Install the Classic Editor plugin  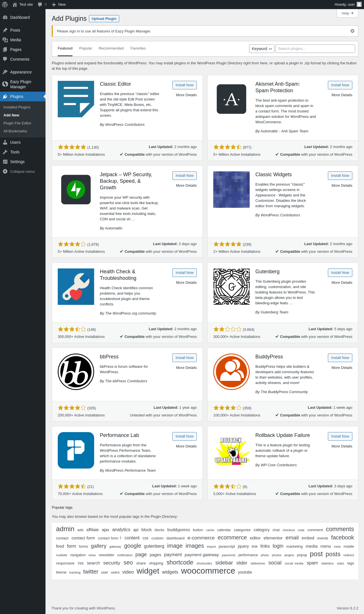tap(185, 85)
